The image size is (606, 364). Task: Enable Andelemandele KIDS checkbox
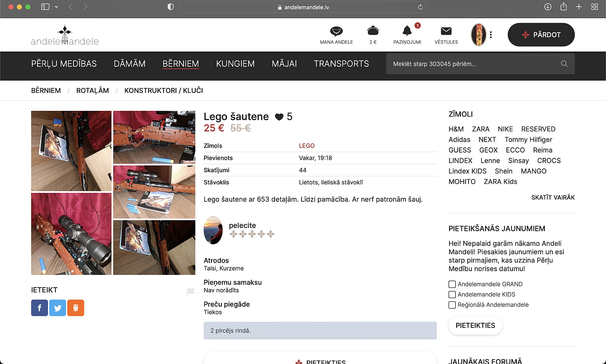[452, 295]
